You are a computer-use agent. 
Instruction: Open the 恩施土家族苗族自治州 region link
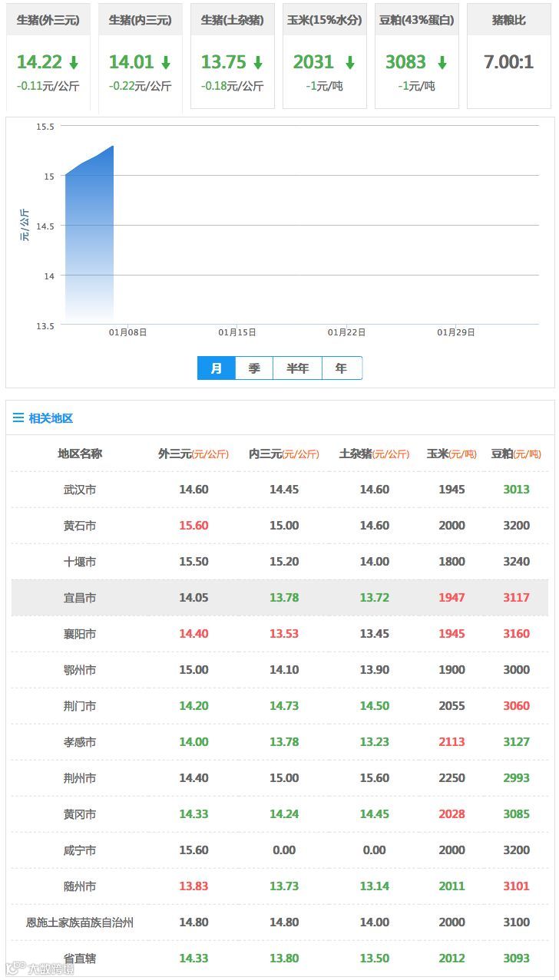80,922
